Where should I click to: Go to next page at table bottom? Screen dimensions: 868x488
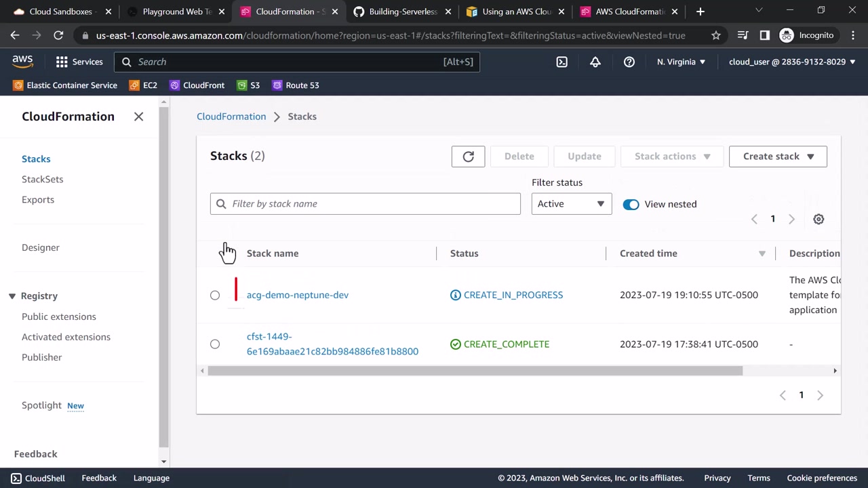click(x=820, y=395)
